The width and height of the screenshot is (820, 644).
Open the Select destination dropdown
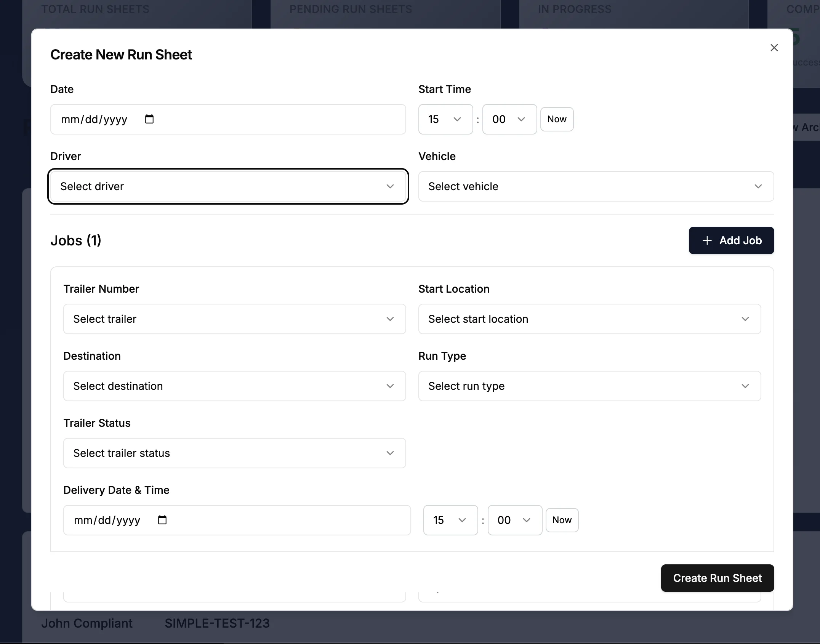click(234, 386)
